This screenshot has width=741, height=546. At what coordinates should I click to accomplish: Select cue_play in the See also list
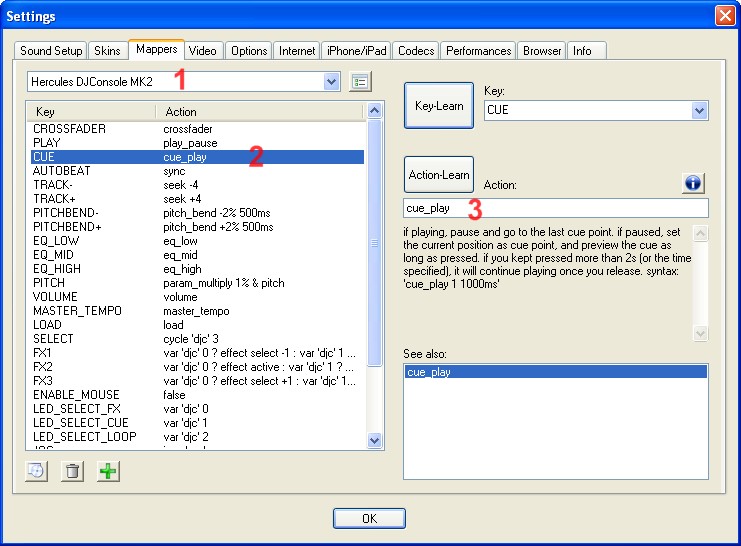click(555, 372)
